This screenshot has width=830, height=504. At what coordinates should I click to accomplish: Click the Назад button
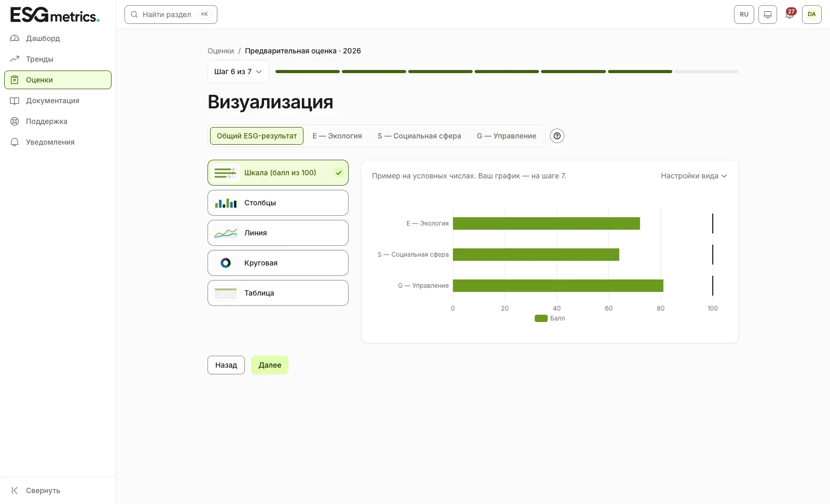click(x=226, y=365)
